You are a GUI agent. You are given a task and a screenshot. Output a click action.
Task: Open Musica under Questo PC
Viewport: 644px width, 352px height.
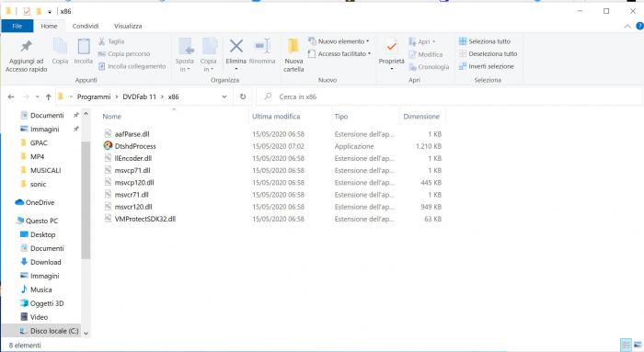coord(40,290)
